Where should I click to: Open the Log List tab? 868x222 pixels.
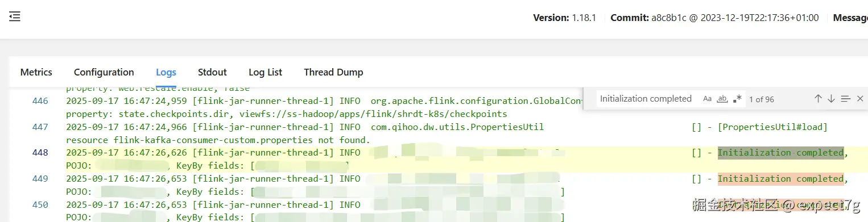(266, 72)
